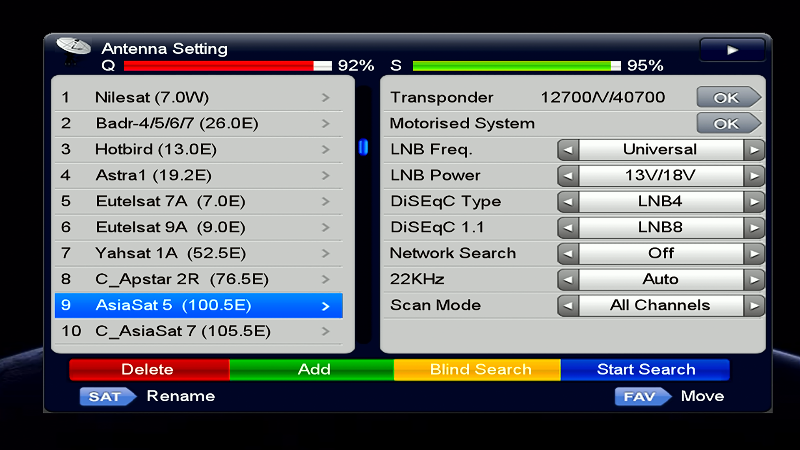Click left arrow of LNB Power
Image resolution: width=800 pixels, height=450 pixels.
pos(568,176)
